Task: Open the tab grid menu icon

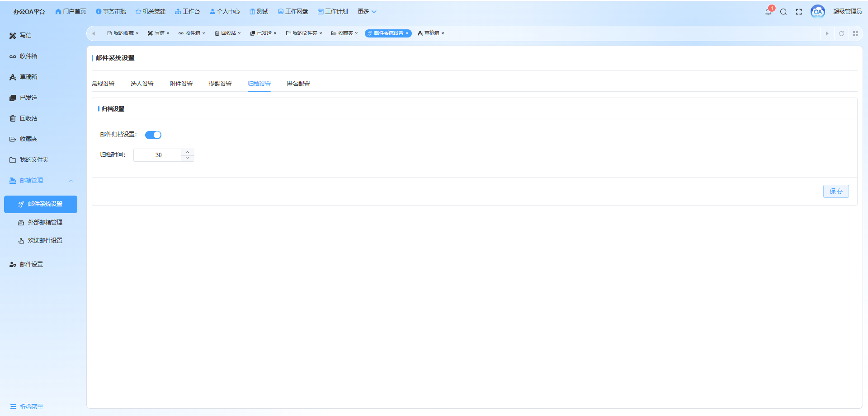Action: click(855, 33)
